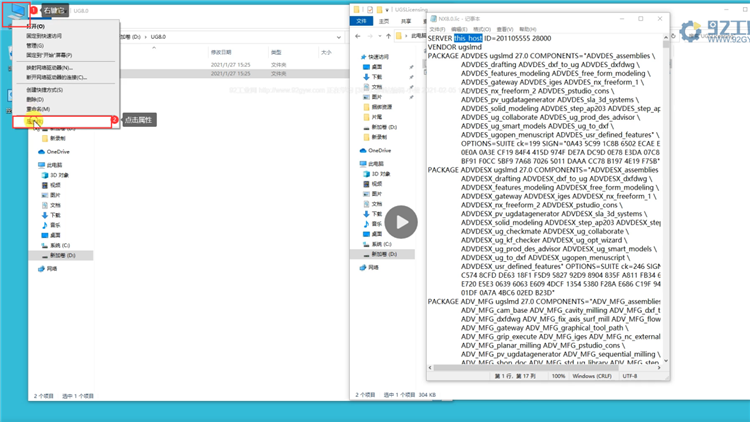750x422 pixels.
Task: Click Notepad horizontal scrollbar right arrow
Action: tap(660, 368)
